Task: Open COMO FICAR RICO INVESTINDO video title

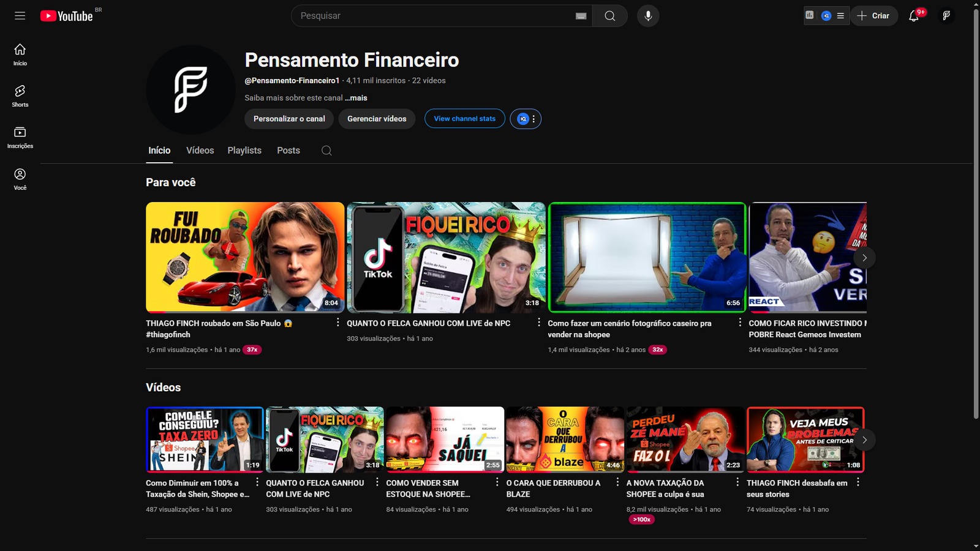Action: tap(807, 329)
